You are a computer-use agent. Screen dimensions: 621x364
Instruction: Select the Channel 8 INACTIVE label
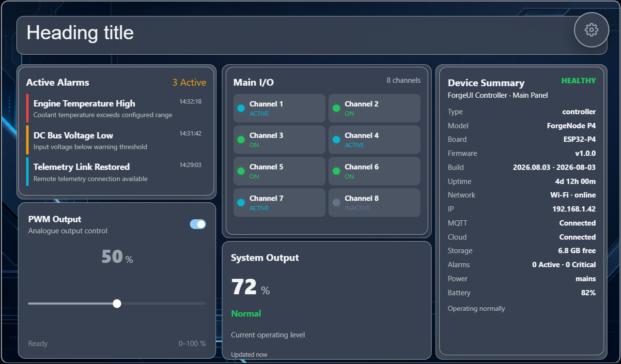pyautogui.click(x=357, y=208)
